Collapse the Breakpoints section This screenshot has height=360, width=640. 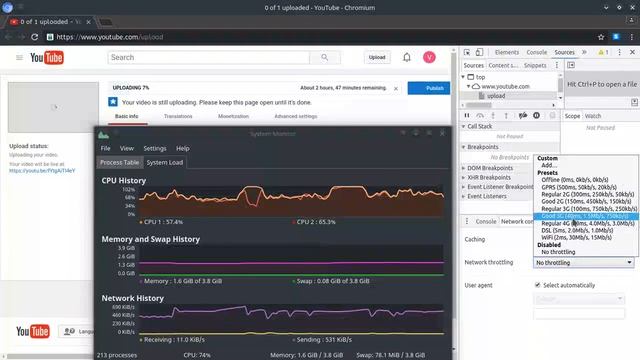pyautogui.click(x=463, y=147)
